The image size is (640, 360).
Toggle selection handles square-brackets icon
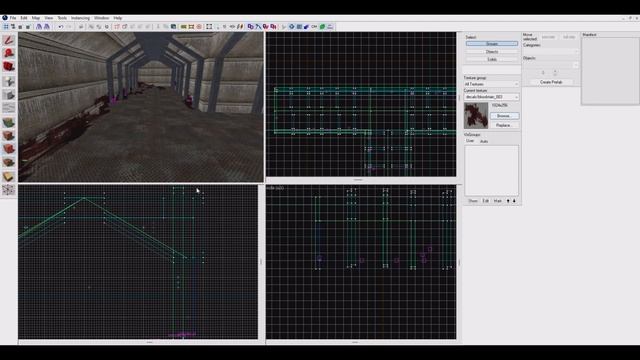click(209, 27)
